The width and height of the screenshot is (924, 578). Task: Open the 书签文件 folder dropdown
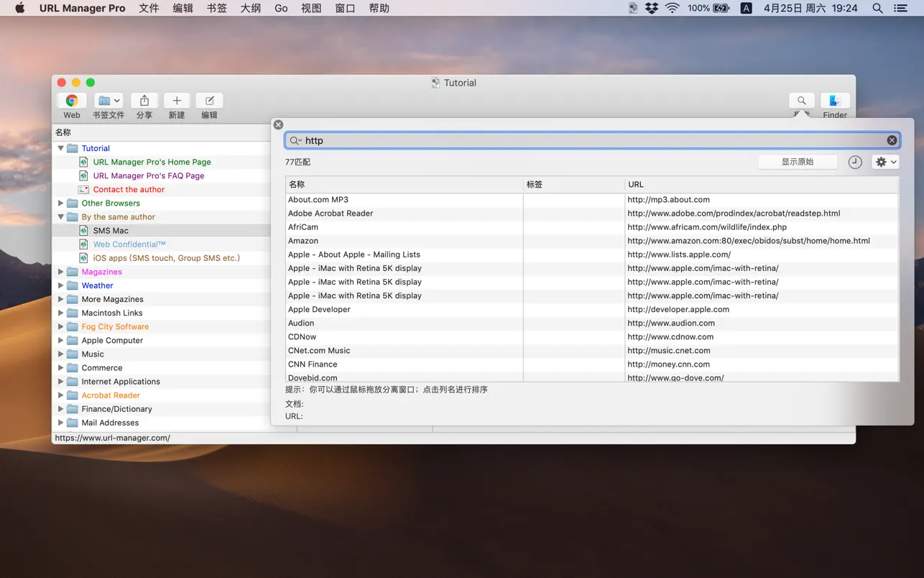(109, 101)
